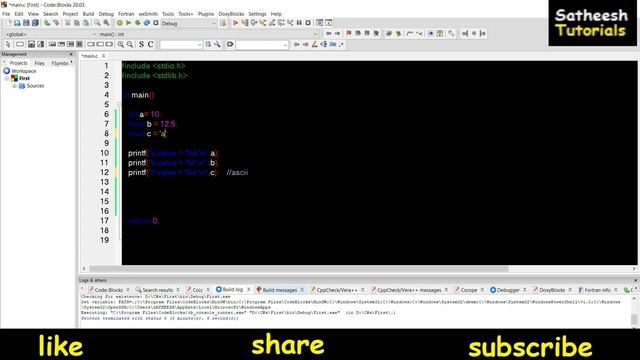Image resolution: width=640 pixels, height=360 pixels.
Task: Toggle bookmark with the red flag icon
Action: tap(349, 33)
